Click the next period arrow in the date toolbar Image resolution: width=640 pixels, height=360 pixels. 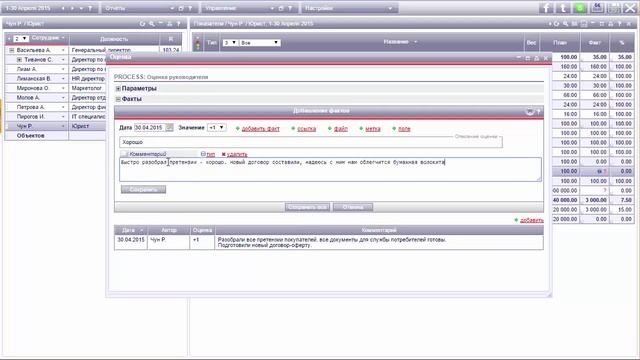[72, 8]
